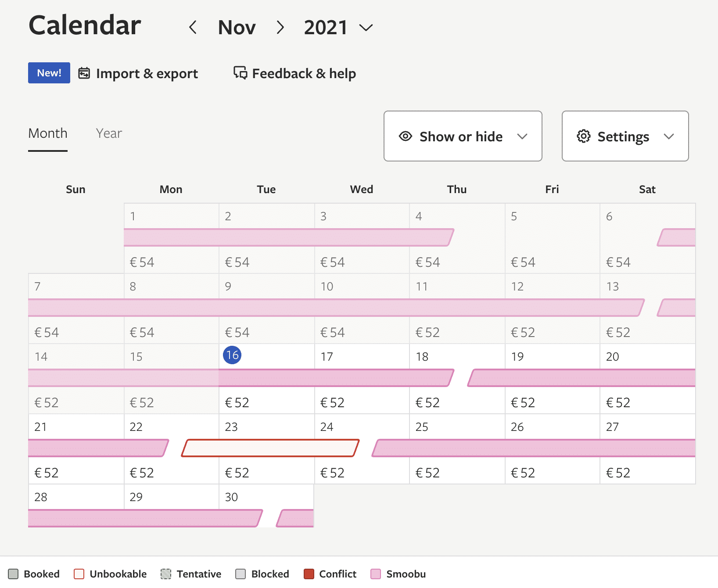Viewport: 718px width, 588px height.
Task: Go to next month arrow
Action: 280,27
